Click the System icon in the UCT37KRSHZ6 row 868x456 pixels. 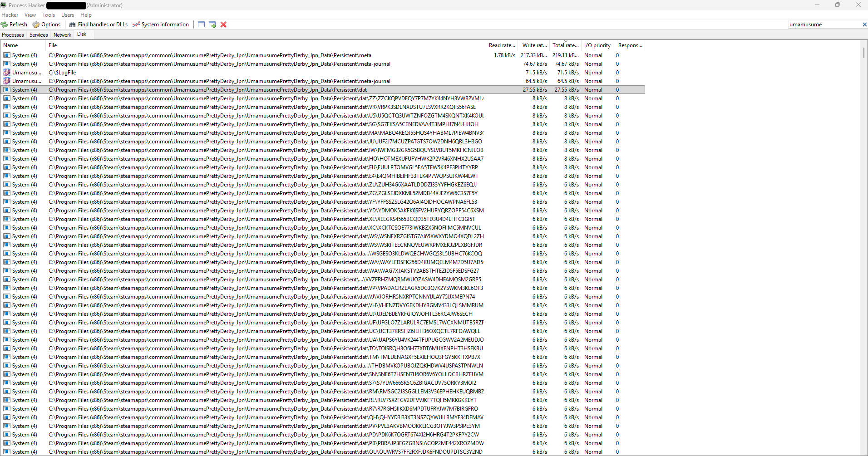7,331
